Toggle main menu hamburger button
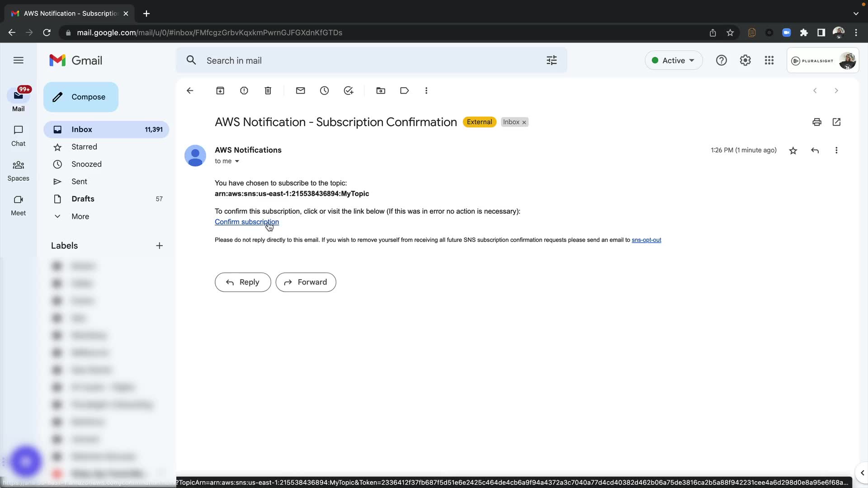 pos(19,60)
